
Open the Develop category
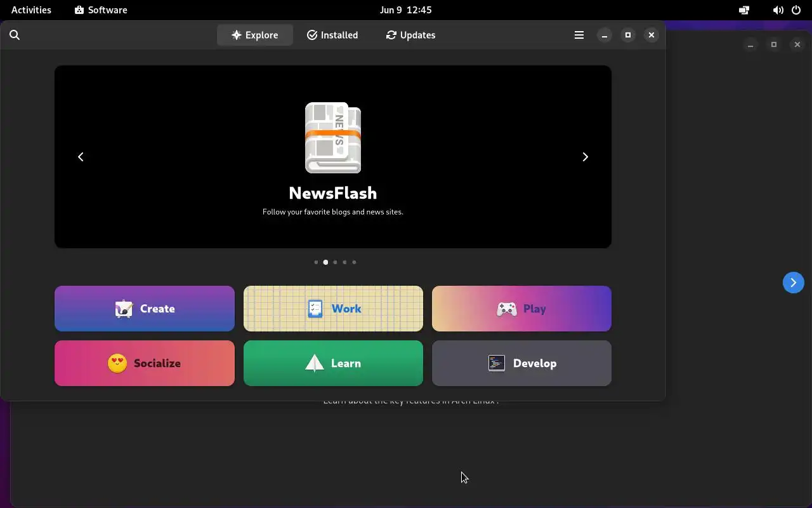(x=521, y=363)
